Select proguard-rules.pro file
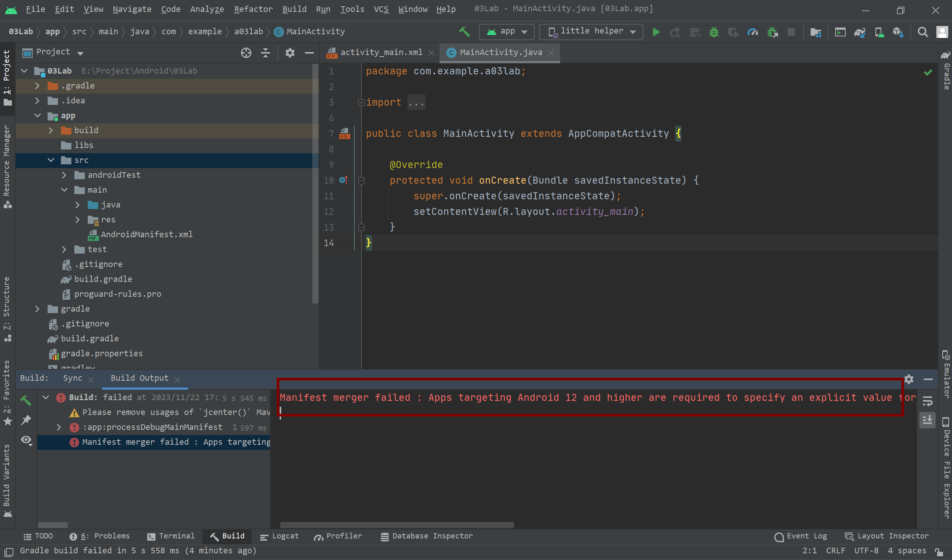 (118, 295)
